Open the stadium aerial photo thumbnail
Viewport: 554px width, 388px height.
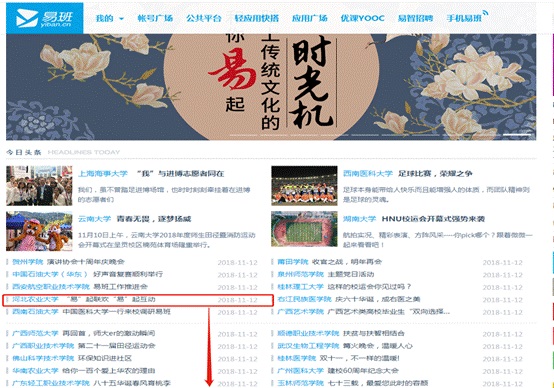(x=304, y=229)
